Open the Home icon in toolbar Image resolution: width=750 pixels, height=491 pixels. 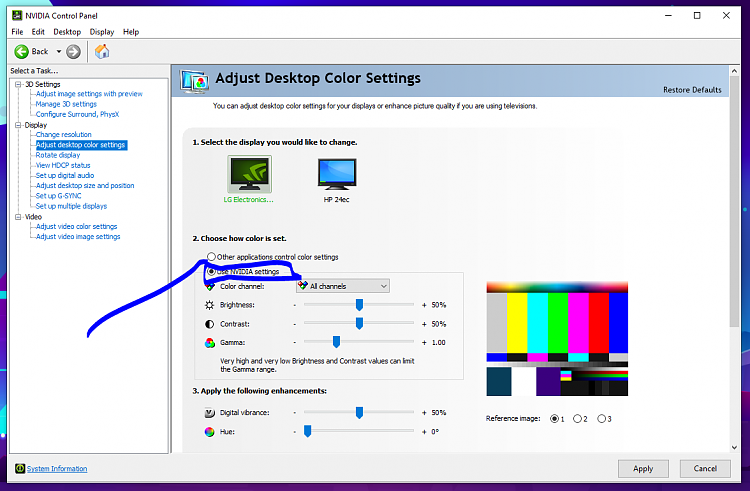point(102,51)
